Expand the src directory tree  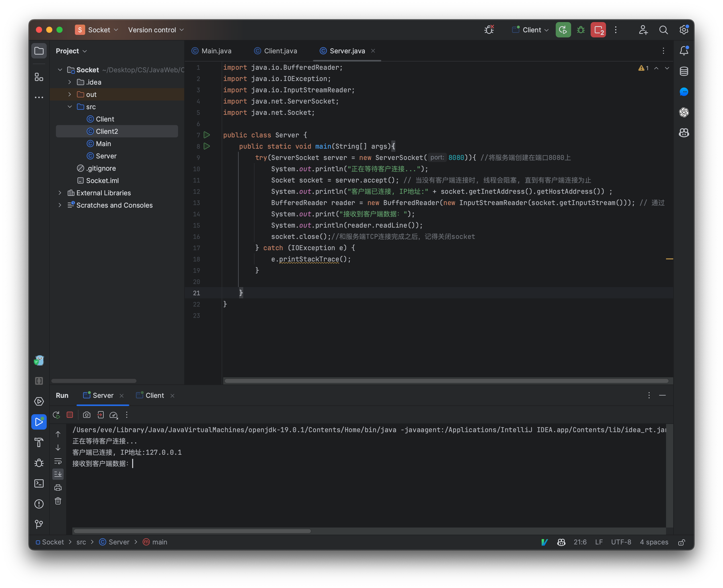pos(70,106)
